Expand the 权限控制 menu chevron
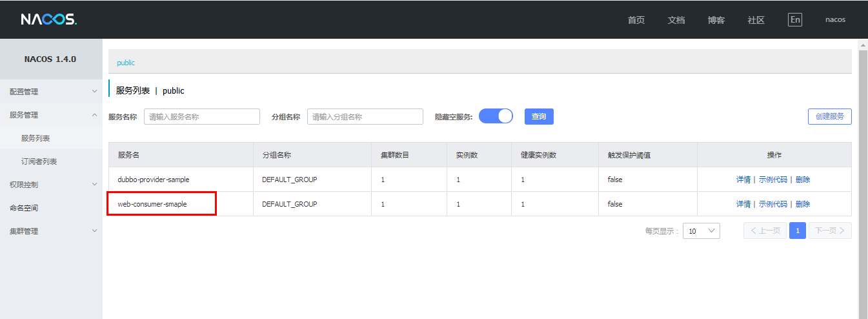 (x=94, y=185)
